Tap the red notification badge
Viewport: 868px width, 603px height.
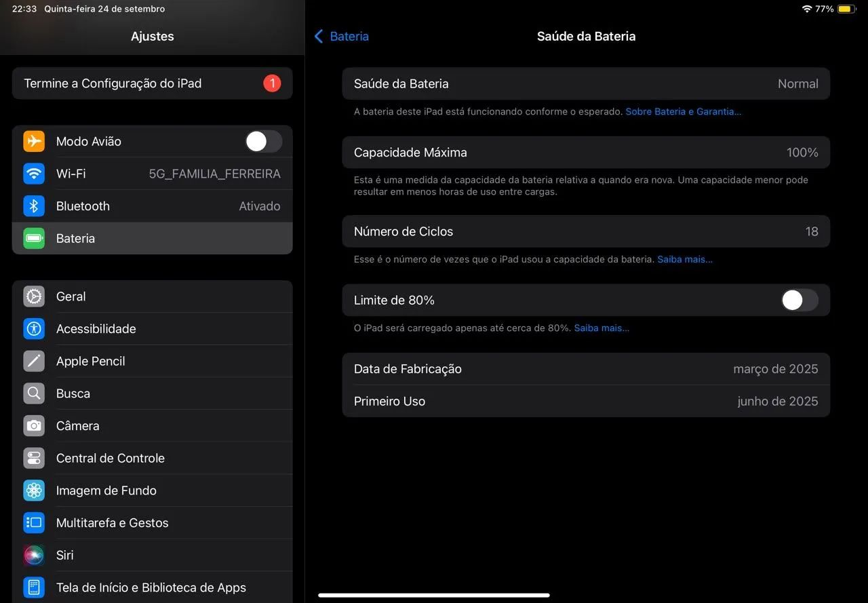[x=272, y=83]
